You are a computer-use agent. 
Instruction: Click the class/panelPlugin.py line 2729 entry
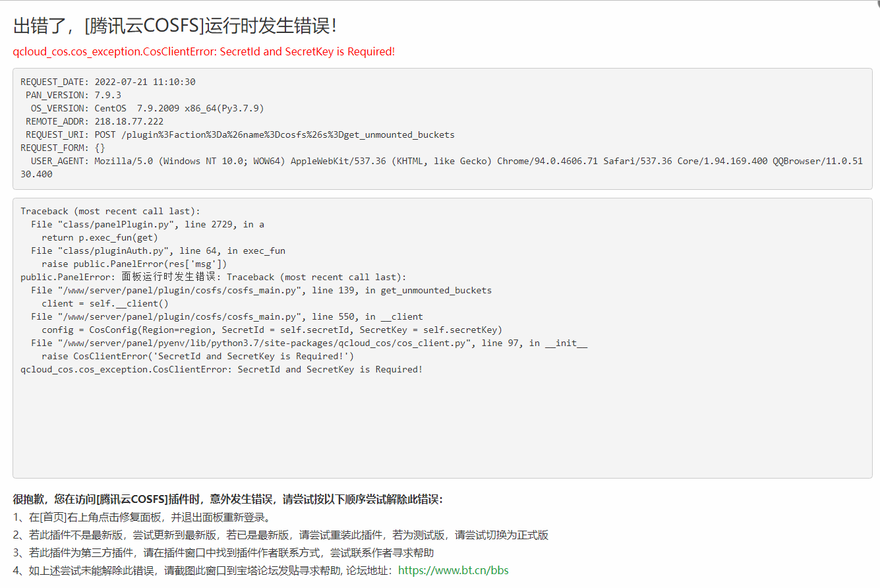[x=148, y=224]
